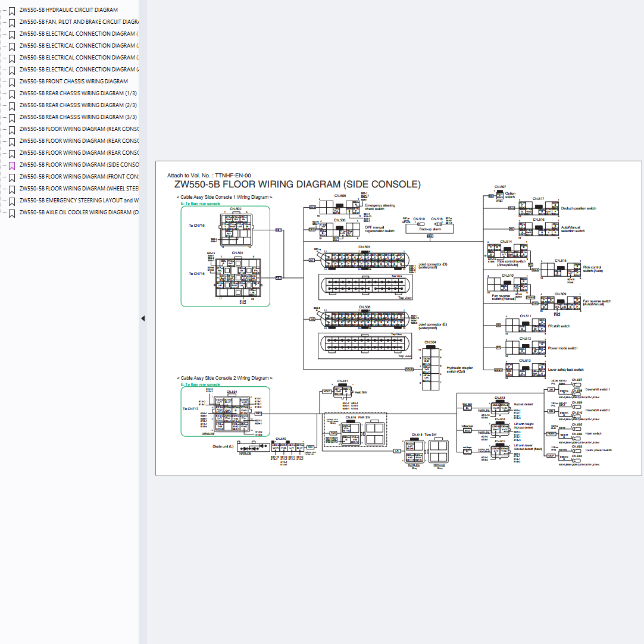Screen dimensions: 644x644
Task: Click the 'To CN716' label
Action: coord(196,226)
